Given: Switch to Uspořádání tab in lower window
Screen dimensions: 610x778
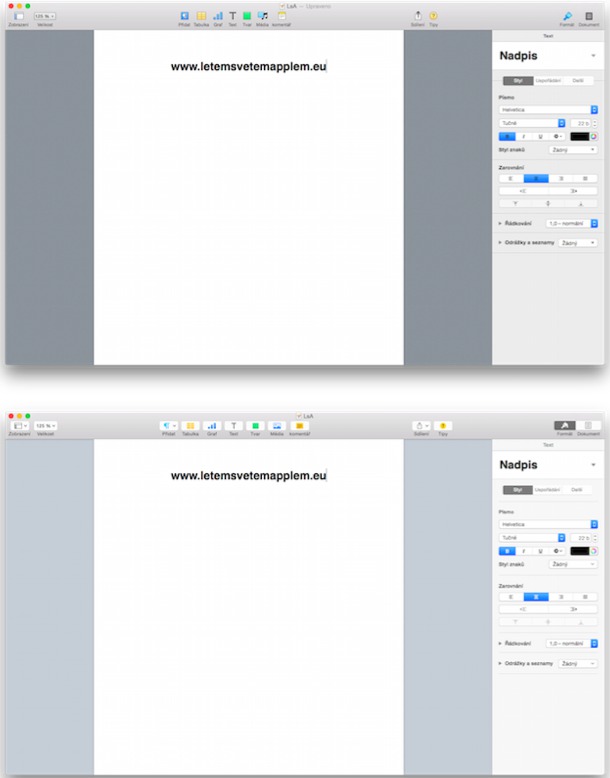Looking at the screenshot, I should click(548, 490).
